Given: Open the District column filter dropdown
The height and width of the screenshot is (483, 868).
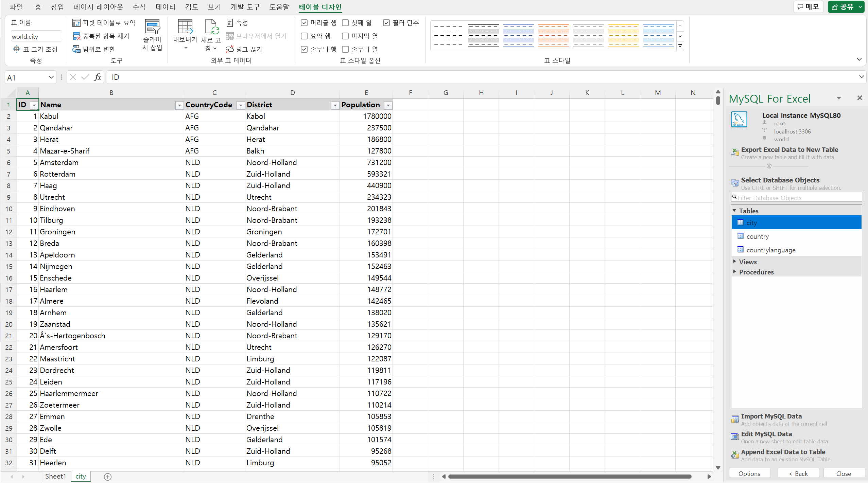Looking at the screenshot, I should click(x=335, y=105).
